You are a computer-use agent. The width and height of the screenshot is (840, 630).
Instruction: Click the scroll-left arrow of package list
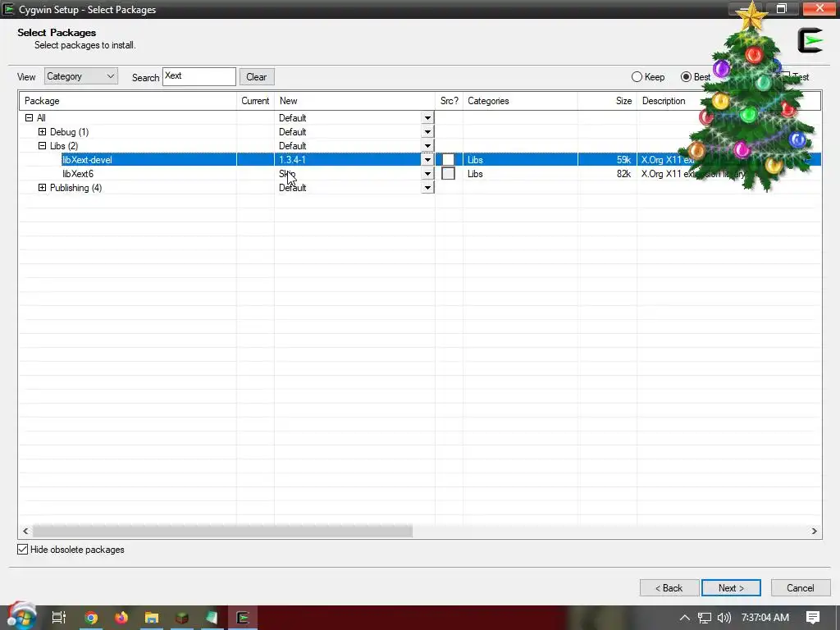click(25, 531)
